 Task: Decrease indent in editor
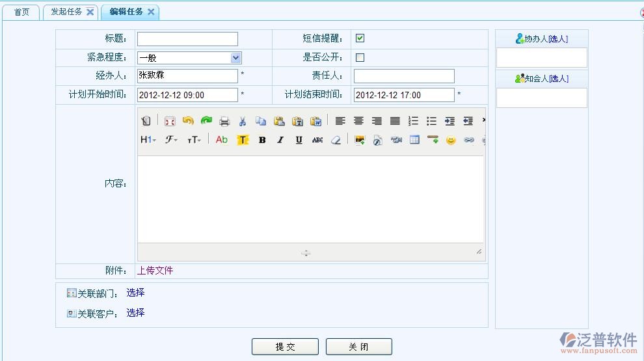pos(468,121)
